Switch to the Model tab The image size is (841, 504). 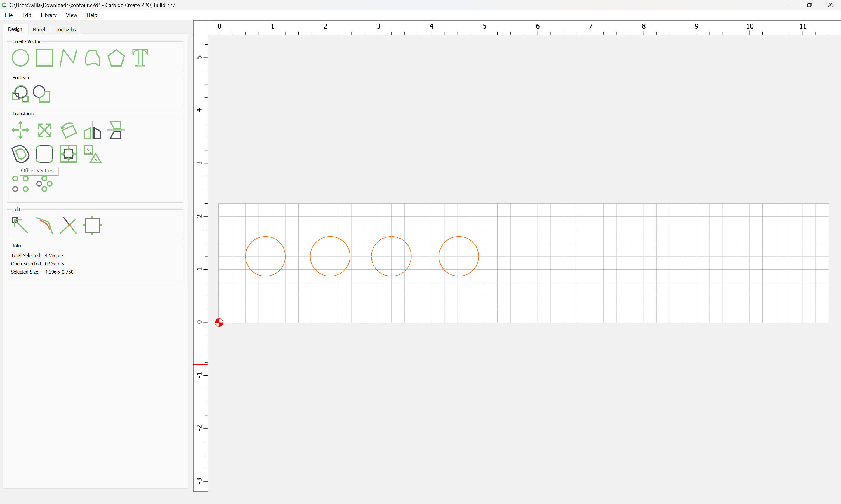(39, 29)
